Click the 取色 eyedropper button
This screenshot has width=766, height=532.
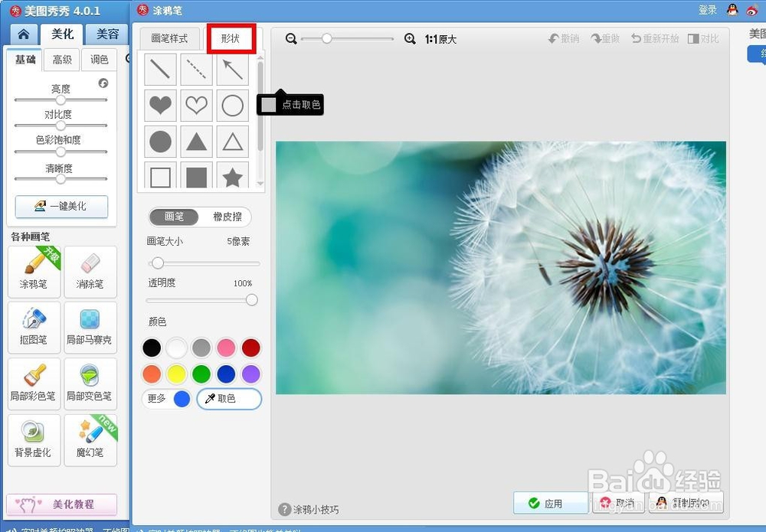point(229,399)
